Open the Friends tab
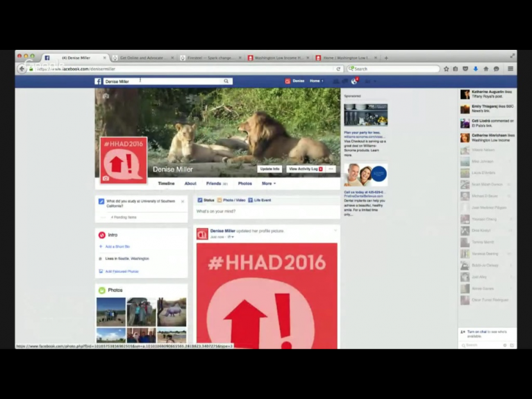This screenshot has height=399, width=532. pos(217,183)
